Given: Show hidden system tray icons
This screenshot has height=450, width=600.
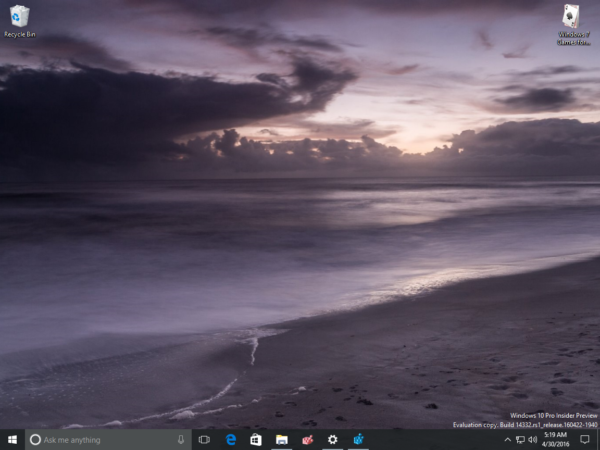Looking at the screenshot, I should point(507,440).
